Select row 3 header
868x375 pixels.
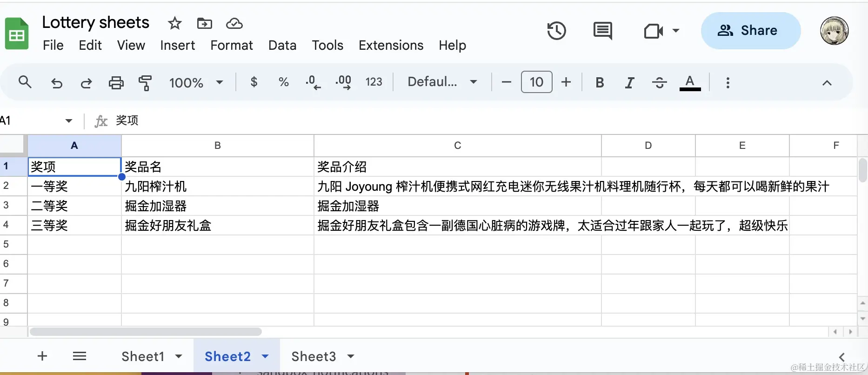13,205
